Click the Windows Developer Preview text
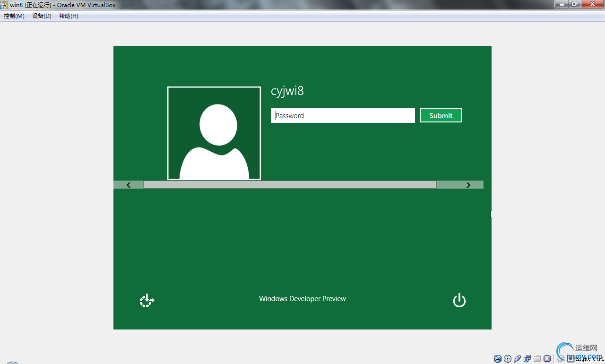605x364 pixels. [x=302, y=299]
